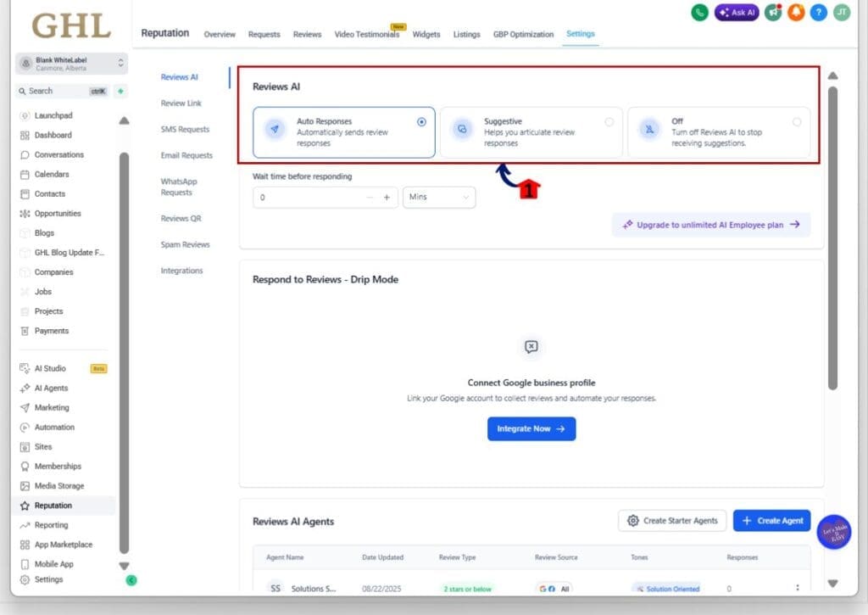868x615 pixels.
Task: Open Reporting in the sidebar
Action: coord(51,525)
